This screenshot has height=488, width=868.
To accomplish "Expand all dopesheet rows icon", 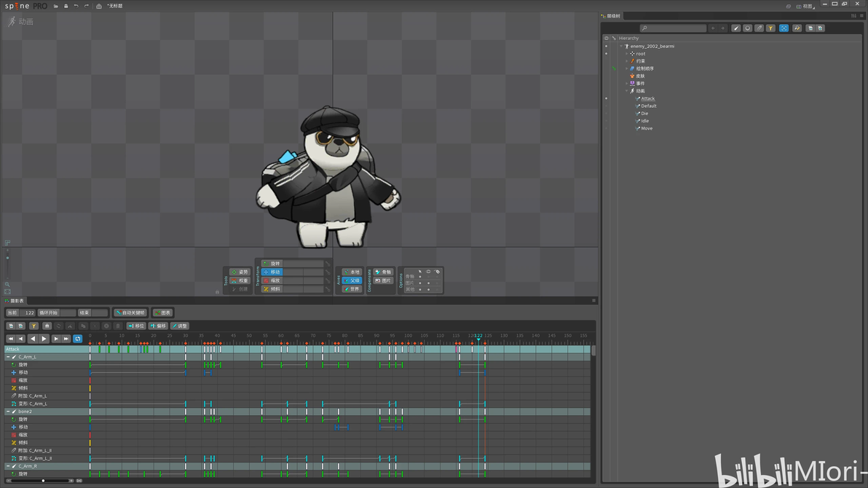I will point(20,326).
